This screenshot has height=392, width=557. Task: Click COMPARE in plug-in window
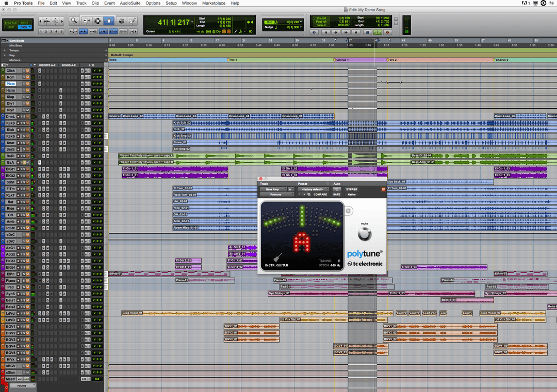(x=320, y=194)
